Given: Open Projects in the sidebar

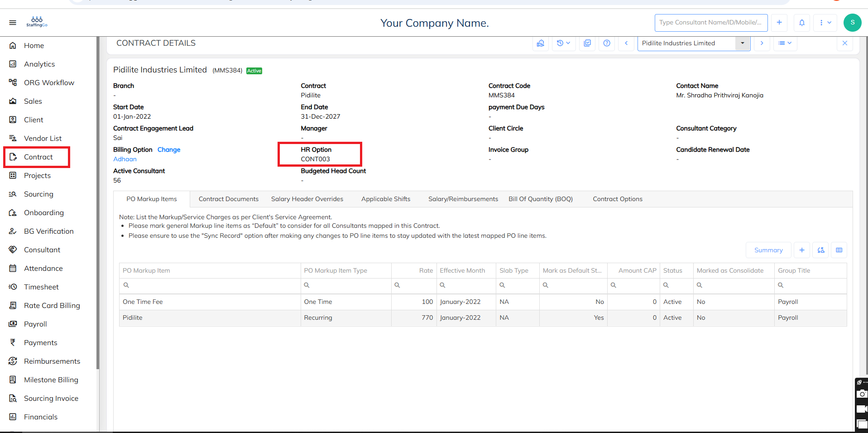Looking at the screenshot, I should click(x=37, y=175).
